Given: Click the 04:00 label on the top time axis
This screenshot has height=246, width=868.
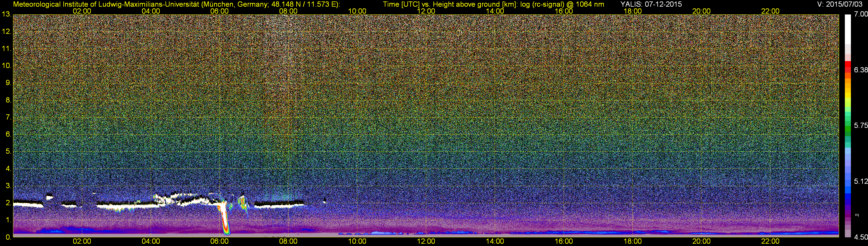Looking at the screenshot, I should 151,11.
